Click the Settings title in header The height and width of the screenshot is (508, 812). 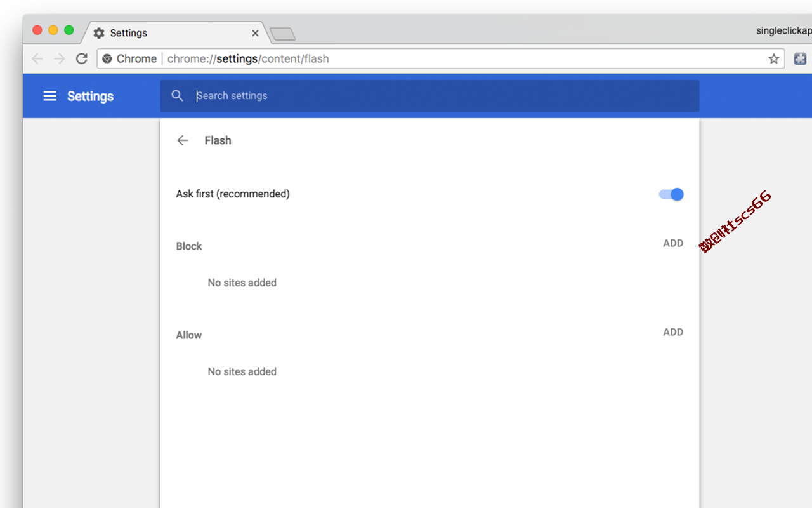(x=90, y=96)
